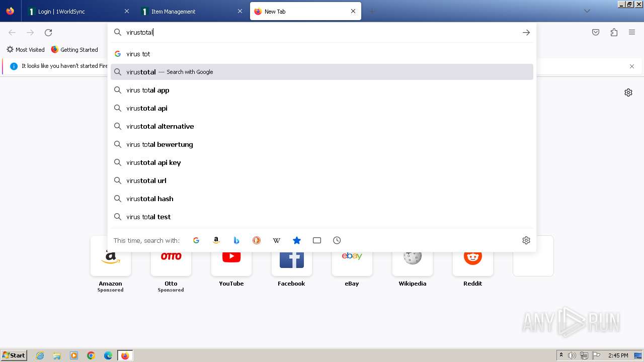Close the New Tab tab
The height and width of the screenshot is (362, 644).
[x=353, y=11]
